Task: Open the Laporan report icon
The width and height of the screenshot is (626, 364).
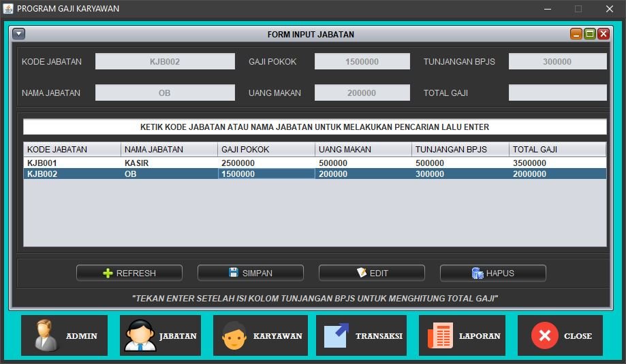Action: (x=440, y=335)
